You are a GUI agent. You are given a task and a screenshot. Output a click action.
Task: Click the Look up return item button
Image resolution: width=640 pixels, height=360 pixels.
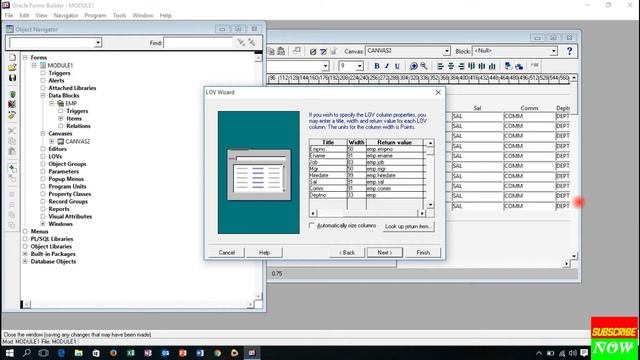[x=408, y=227]
